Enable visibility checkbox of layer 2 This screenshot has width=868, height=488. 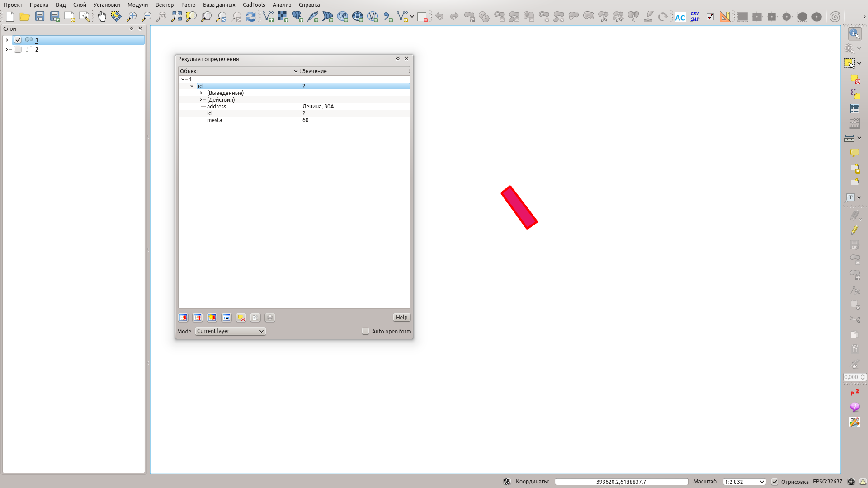18,50
